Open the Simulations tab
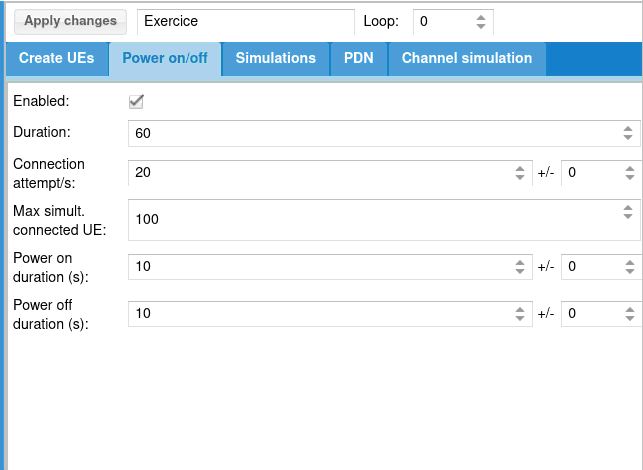 pos(276,58)
